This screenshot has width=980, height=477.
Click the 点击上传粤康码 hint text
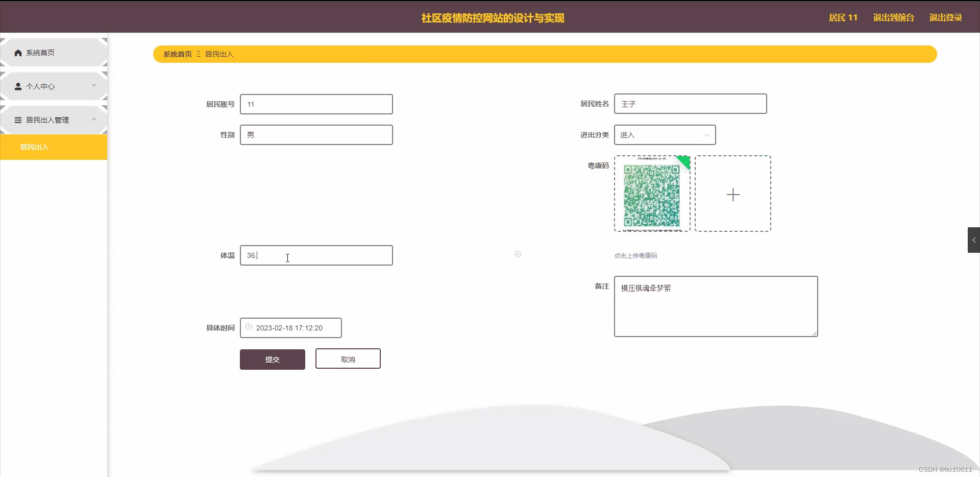[x=635, y=255]
